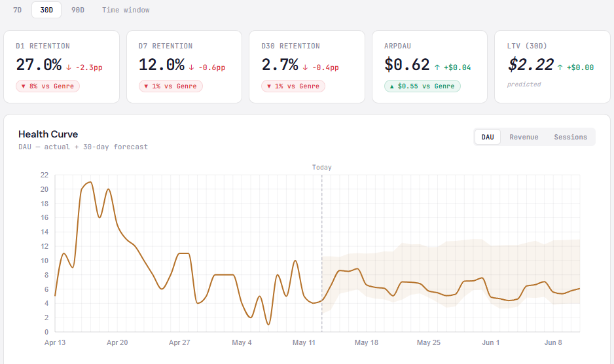Viewport: 614px width, 364px height.
Task: Click the Apr 27 axis label
Action: (179, 342)
